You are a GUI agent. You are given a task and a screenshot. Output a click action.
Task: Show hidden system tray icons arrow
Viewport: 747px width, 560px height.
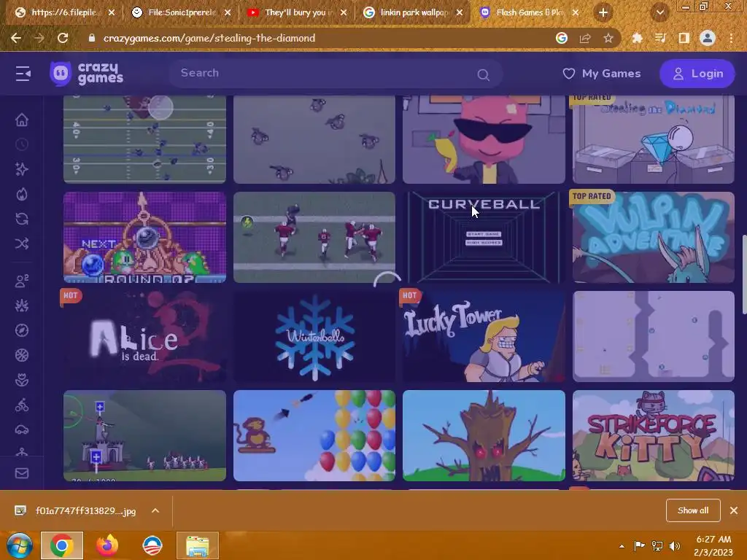[622, 546]
